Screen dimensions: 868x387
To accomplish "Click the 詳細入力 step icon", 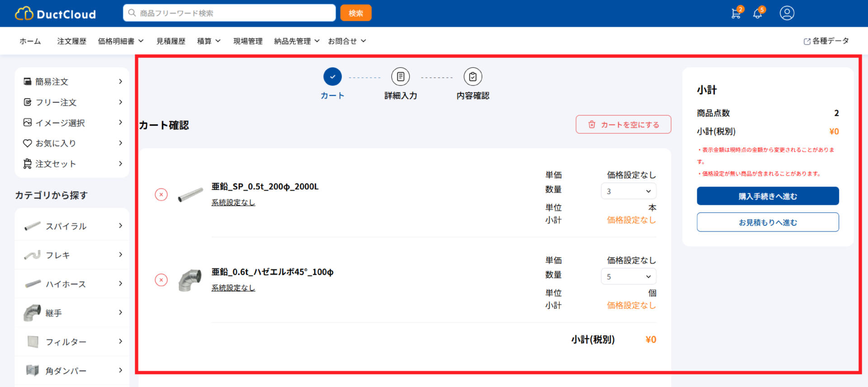I will pos(400,77).
